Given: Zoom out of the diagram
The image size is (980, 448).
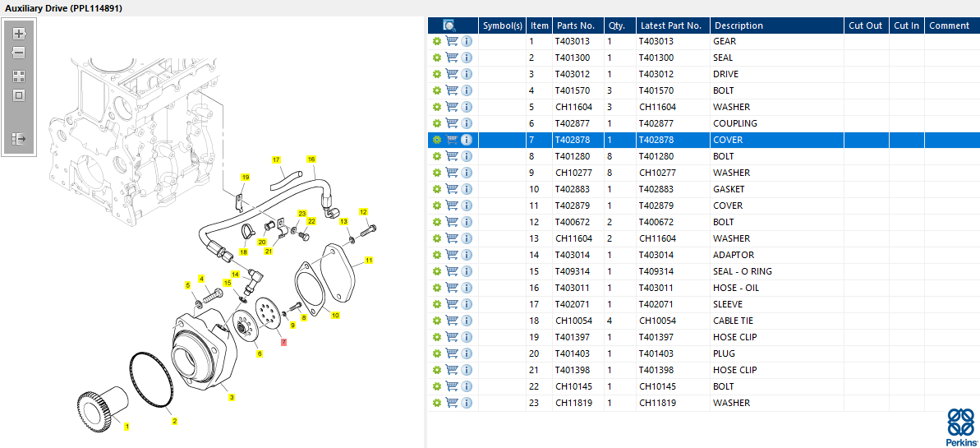Looking at the screenshot, I should pos(19,52).
